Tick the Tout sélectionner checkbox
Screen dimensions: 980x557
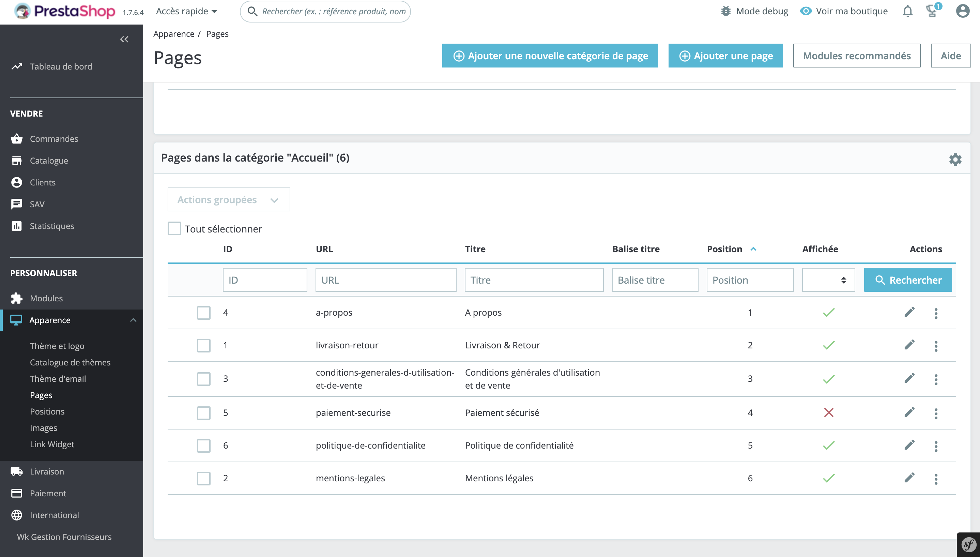tap(174, 228)
